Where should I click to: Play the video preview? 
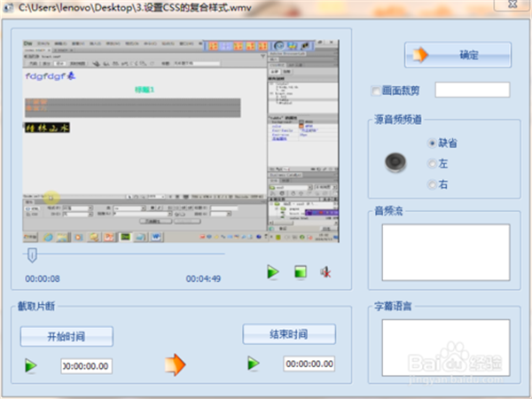pyautogui.click(x=274, y=271)
